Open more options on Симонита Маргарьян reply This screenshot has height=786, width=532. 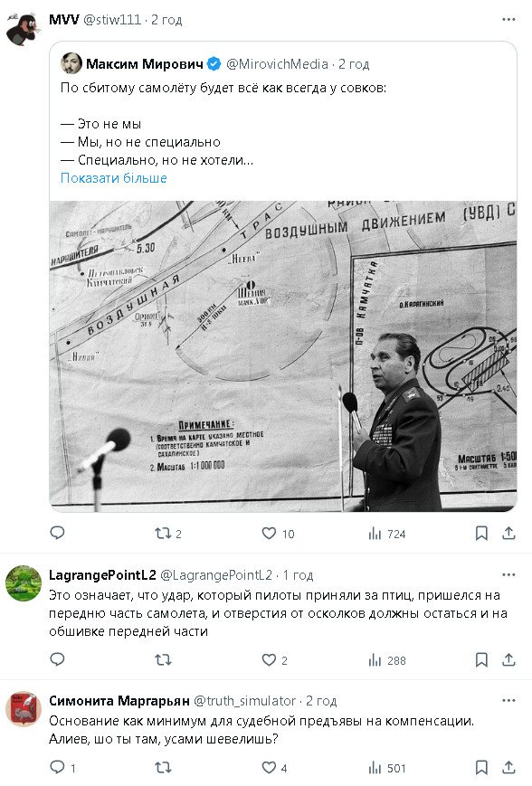click(508, 701)
